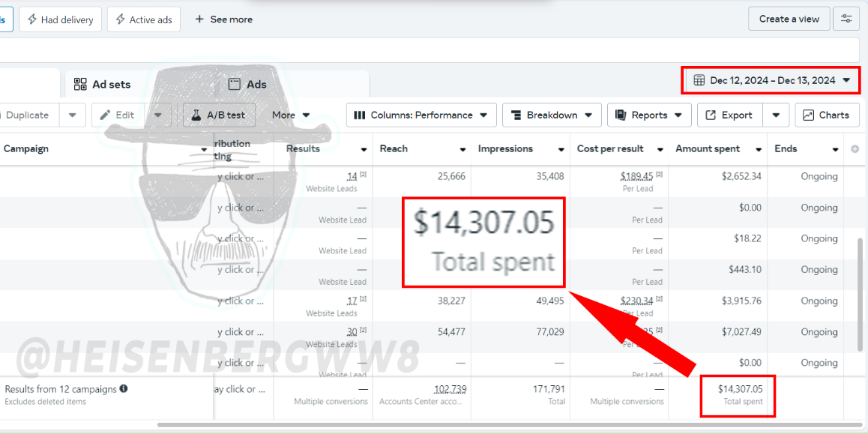Open the sliders view-settings icon
This screenshot has height=434, width=868.
[x=846, y=19]
